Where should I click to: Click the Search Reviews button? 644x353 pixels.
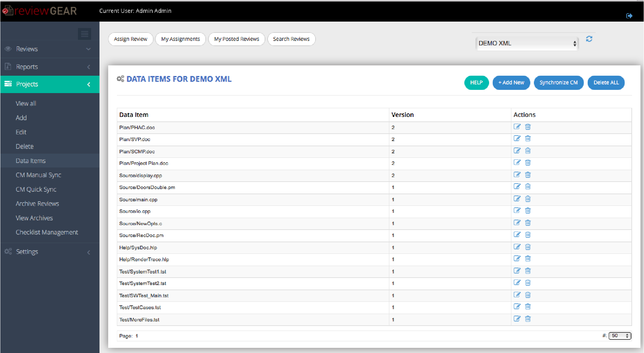(x=291, y=39)
